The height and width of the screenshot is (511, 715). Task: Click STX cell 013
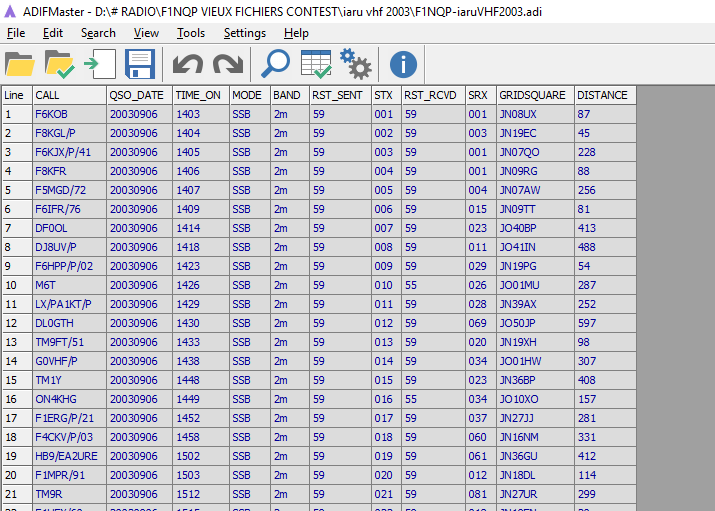pos(387,342)
